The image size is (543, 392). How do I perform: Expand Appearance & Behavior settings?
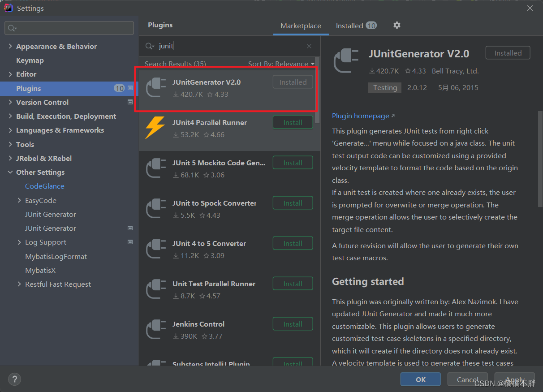coord(10,46)
